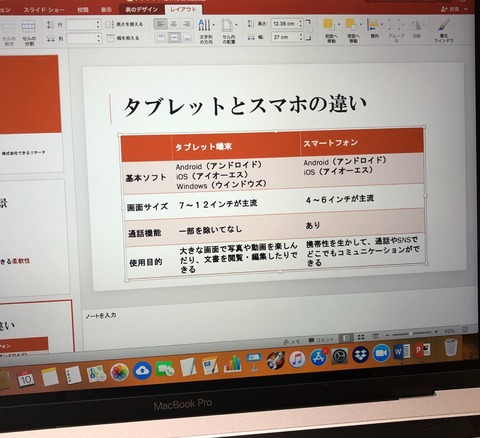
Task: Click the ノートを入力 notes area
Action: click(101, 315)
